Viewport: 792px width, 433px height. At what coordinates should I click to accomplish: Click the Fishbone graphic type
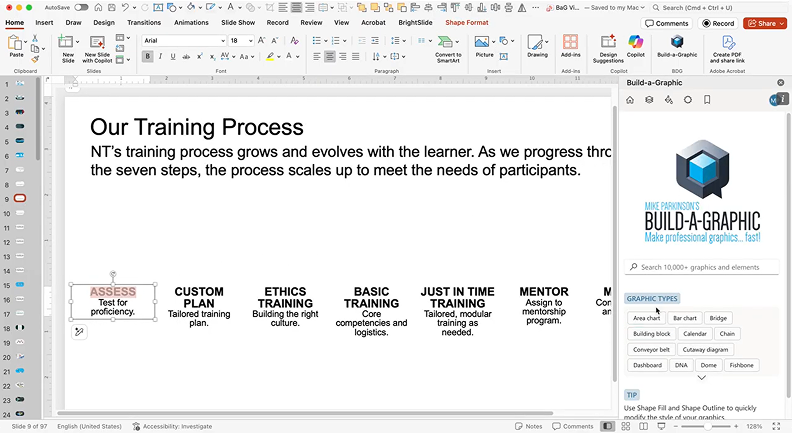(741, 365)
